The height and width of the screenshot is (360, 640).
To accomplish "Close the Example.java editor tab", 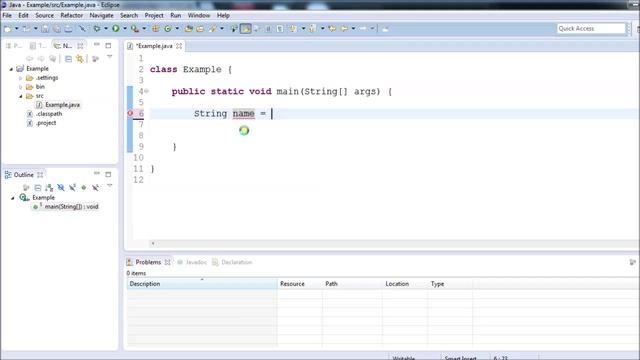I will point(179,46).
